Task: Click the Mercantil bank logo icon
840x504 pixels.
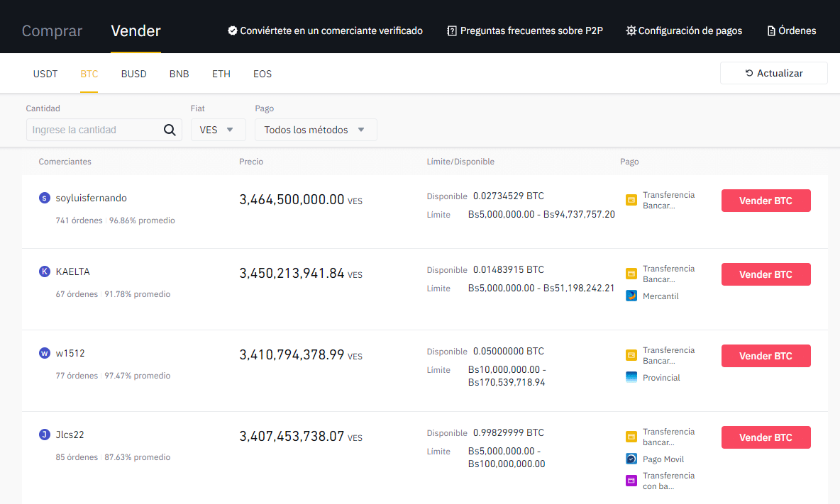Action: click(631, 296)
